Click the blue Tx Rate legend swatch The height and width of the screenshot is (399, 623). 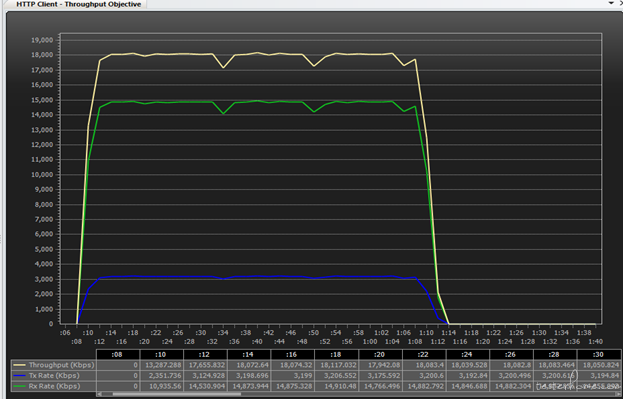19,376
